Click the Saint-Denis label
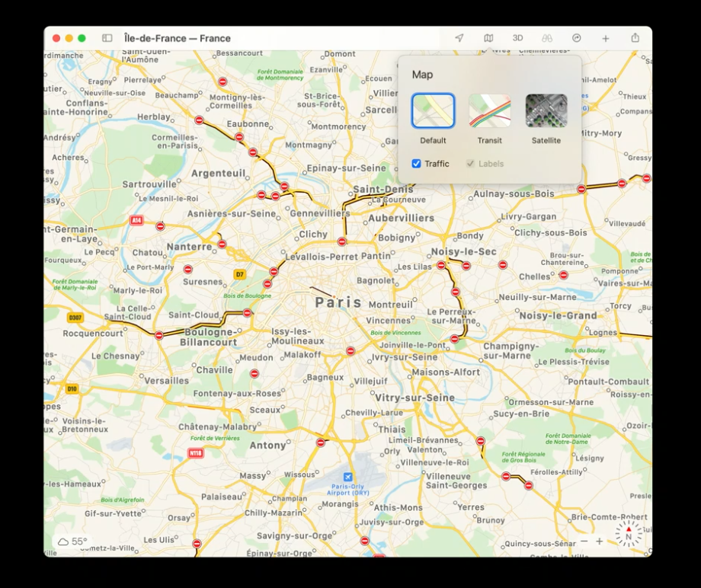 pyautogui.click(x=383, y=189)
